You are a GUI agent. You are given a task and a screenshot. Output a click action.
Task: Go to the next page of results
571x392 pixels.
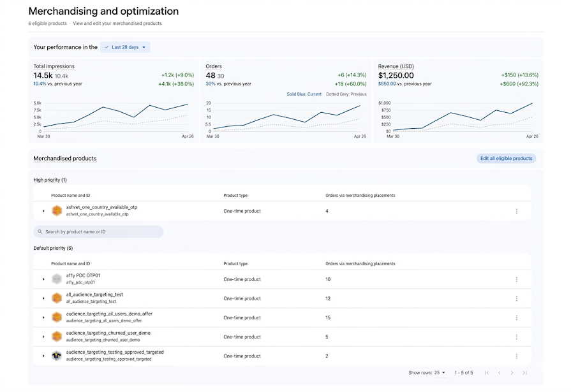pos(512,373)
